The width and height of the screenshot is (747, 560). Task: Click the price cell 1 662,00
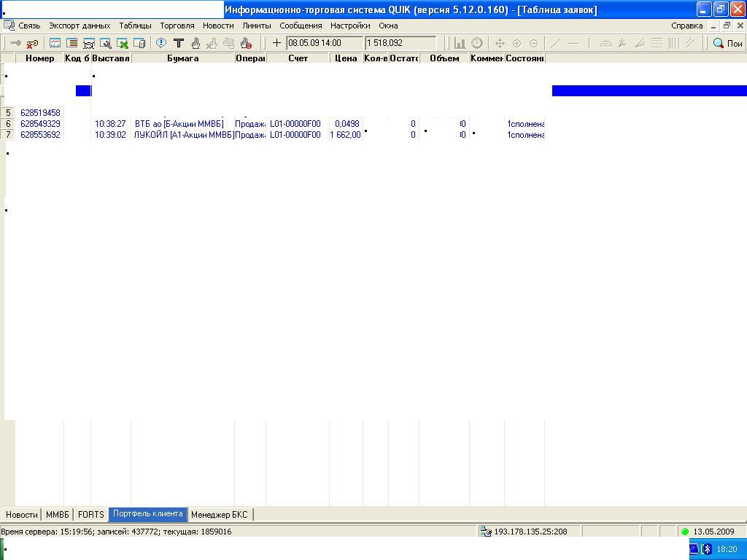(x=345, y=135)
